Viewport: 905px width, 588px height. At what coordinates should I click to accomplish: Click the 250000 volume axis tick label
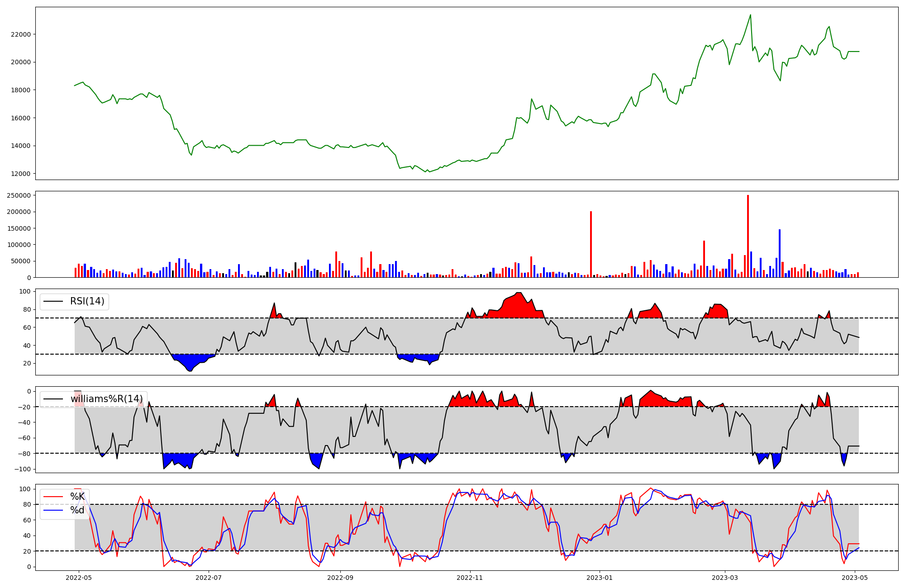click(19, 195)
